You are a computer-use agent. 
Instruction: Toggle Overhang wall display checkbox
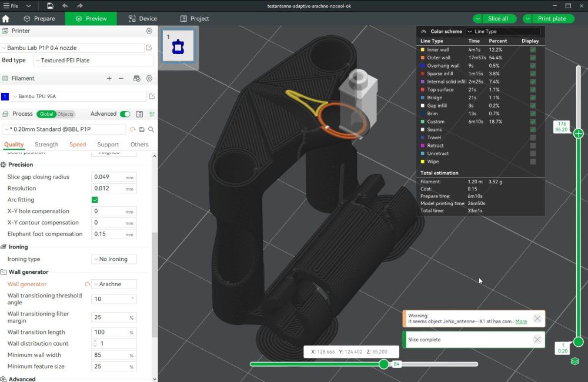(533, 66)
